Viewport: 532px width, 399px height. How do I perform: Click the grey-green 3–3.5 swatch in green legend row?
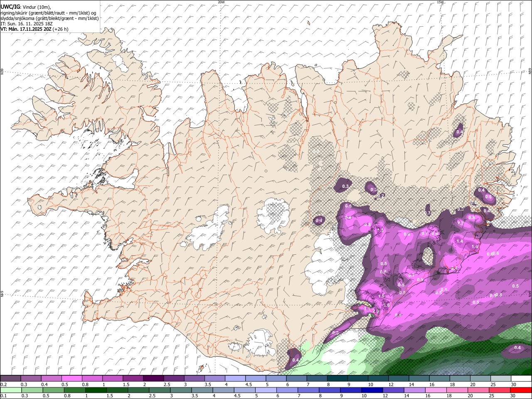(x=181, y=390)
